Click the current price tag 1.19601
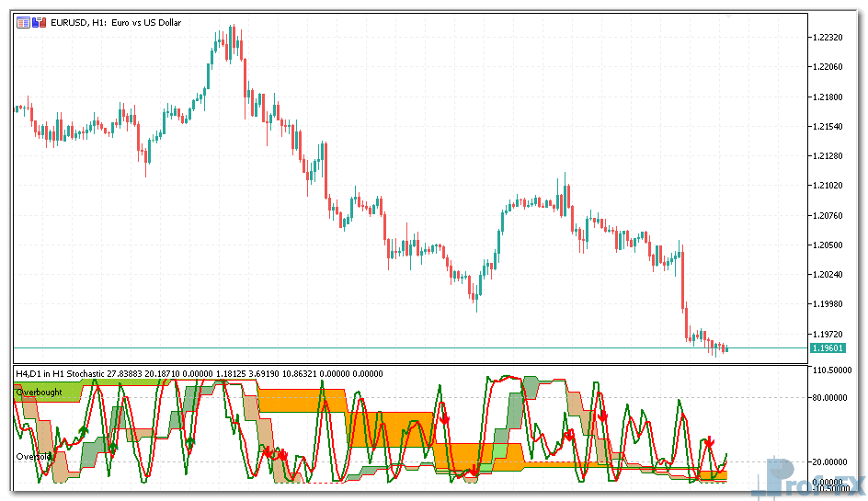The height and width of the screenshot is (501, 868). click(826, 348)
